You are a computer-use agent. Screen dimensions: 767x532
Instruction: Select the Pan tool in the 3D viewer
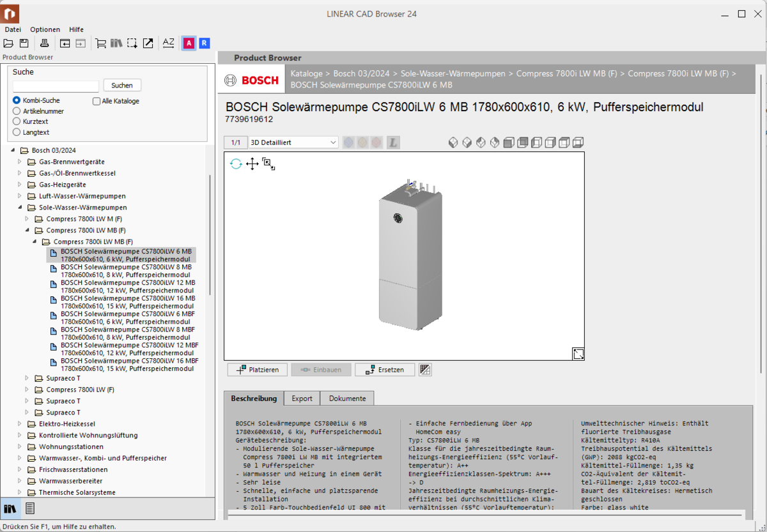pos(252,163)
